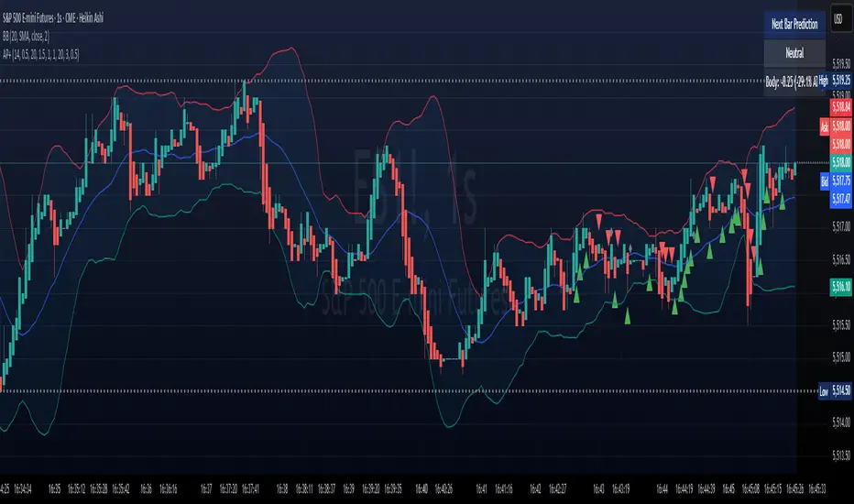Click the 5,517.47 blue price tag
854x504 pixels.
click(x=841, y=200)
